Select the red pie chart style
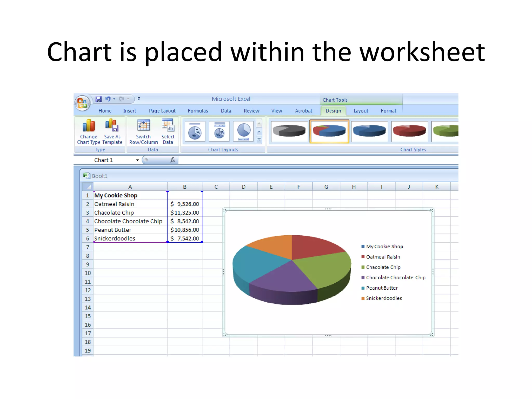 click(x=409, y=131)
